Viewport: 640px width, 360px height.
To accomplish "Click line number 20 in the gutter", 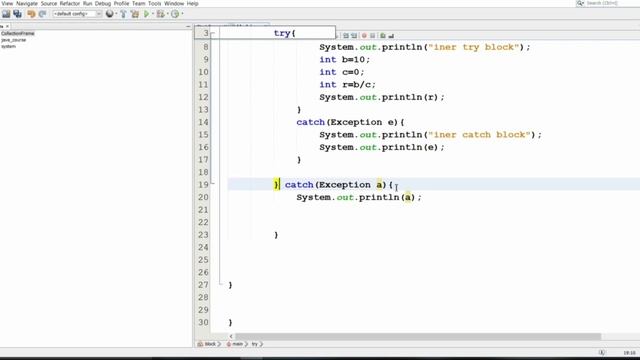I will 203,197.
